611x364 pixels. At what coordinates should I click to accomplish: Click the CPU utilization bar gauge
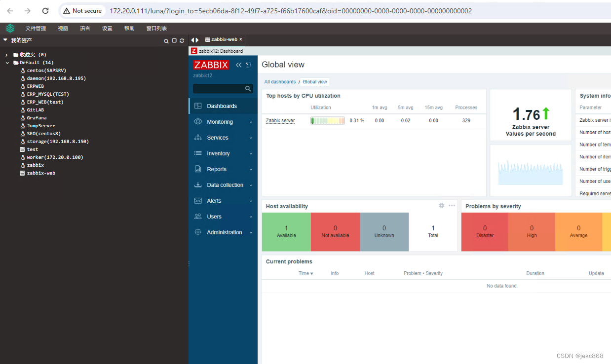328,120
